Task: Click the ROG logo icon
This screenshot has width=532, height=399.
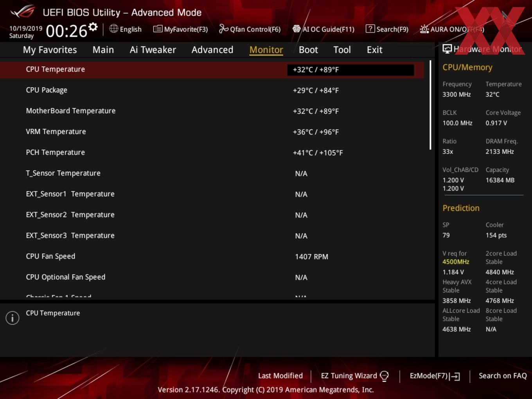Action: pyautogui.click(x=23, y=11)
